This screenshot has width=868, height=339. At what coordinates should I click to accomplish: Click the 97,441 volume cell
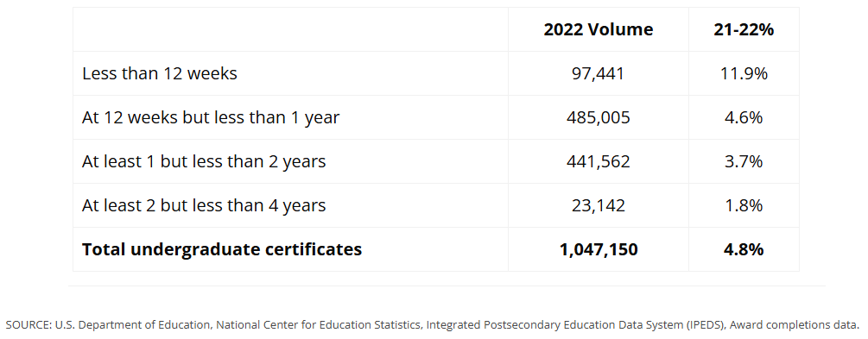[598, 73]
